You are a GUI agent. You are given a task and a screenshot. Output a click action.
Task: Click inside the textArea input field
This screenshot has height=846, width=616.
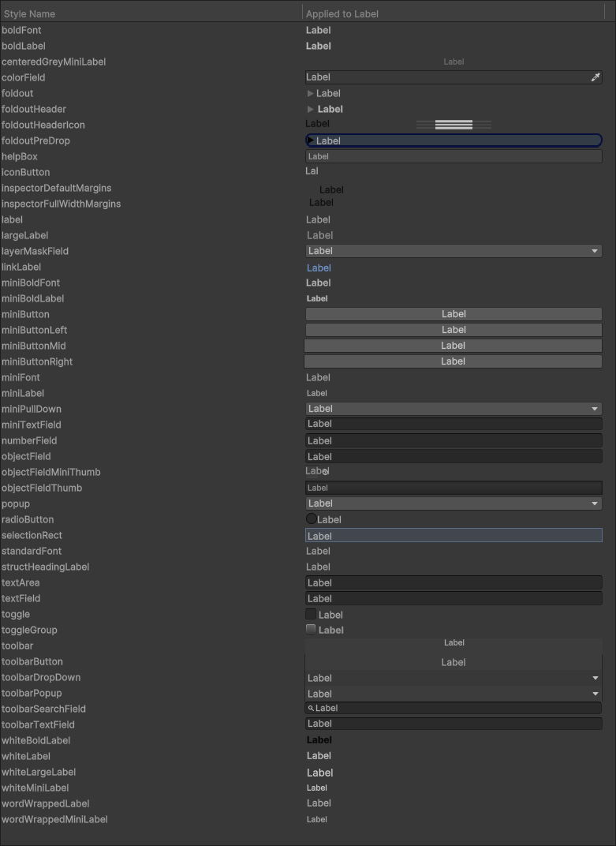click(x=454, y=582)
